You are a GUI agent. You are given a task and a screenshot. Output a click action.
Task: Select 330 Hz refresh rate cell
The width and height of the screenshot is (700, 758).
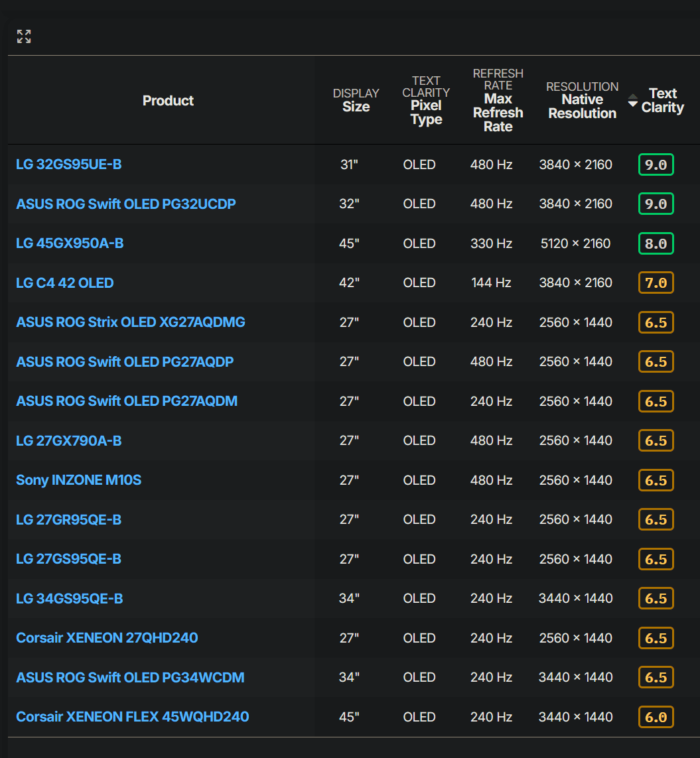(x=492, y=243)
